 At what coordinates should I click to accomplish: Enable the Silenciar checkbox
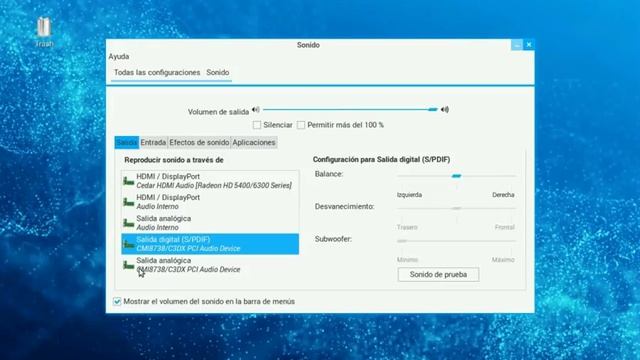pos(257,125)
